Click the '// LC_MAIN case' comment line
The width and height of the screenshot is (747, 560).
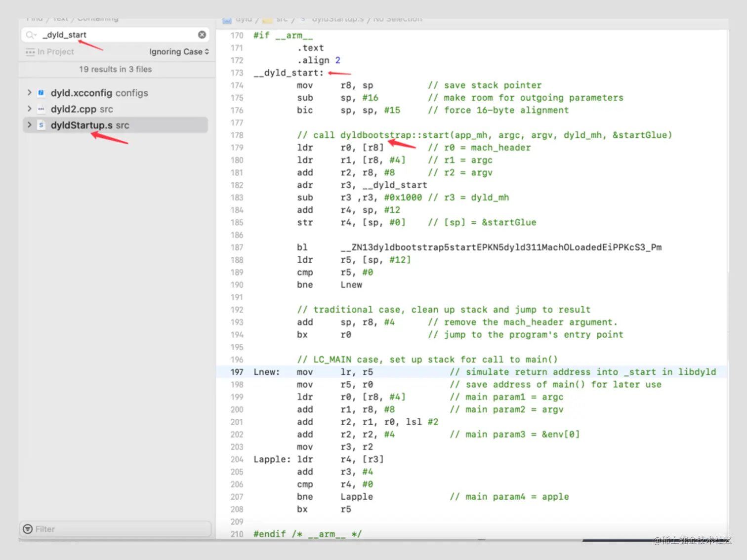pos(427,360)
